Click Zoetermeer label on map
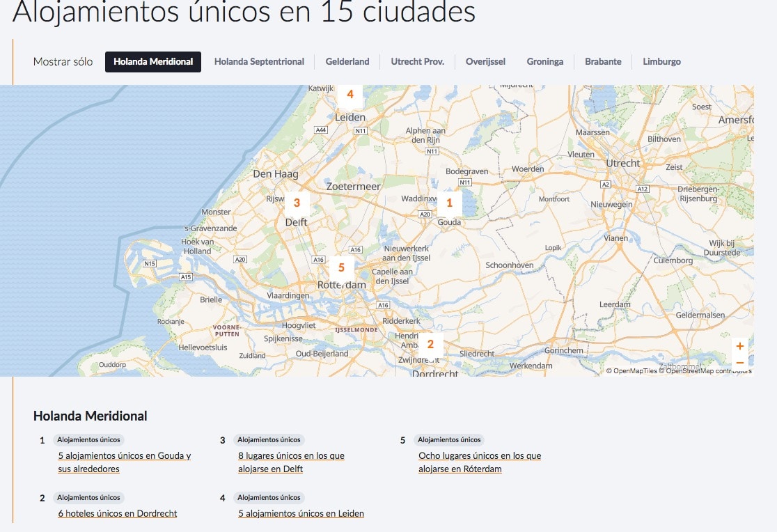 353,187
